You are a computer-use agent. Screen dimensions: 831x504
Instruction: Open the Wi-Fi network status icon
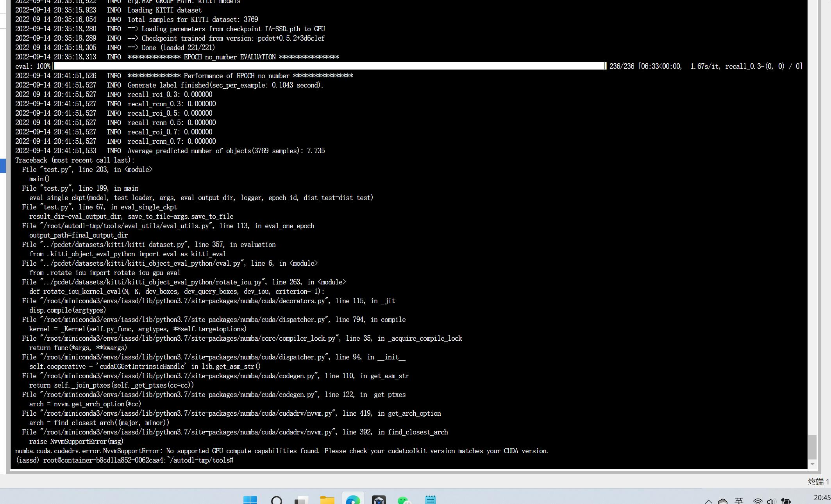(x=758, y=501)
